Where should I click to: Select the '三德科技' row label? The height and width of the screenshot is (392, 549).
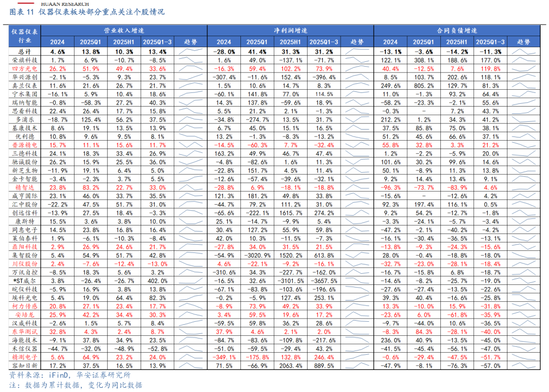(x=25, y=153)
